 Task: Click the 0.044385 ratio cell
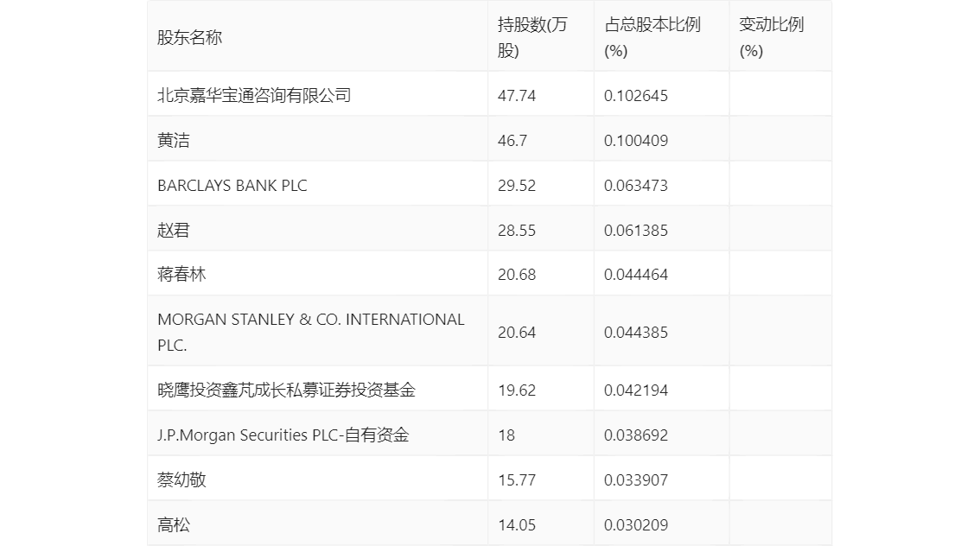point(636,332)
